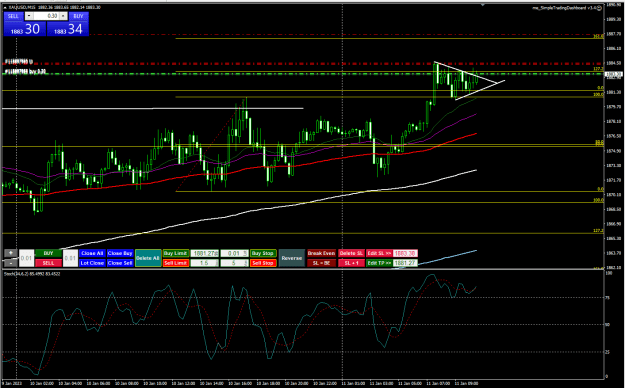Select the white horizontal trendline near 1879.79
Image resolution: width=625 pixels, height=388 pixels.
pos(153,108)
